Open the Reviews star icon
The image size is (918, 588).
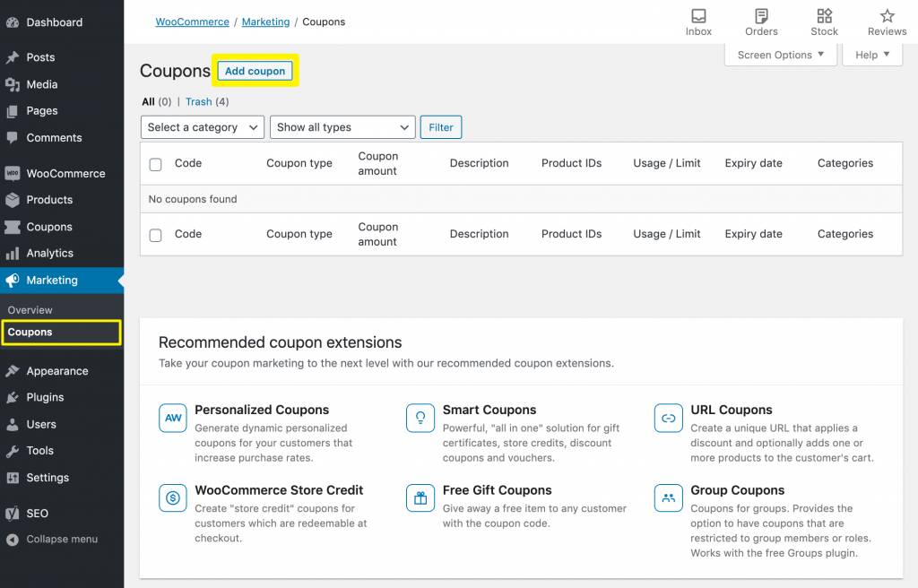pyautogui.click(x=887, y=16)
